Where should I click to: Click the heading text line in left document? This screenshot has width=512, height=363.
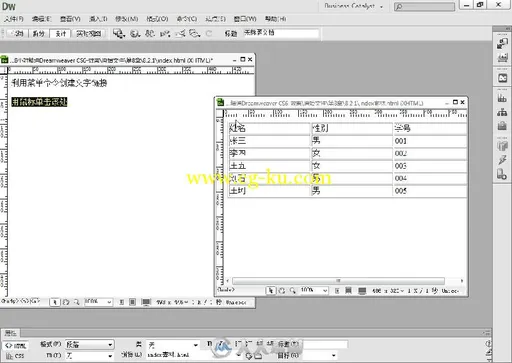point(59,83)
